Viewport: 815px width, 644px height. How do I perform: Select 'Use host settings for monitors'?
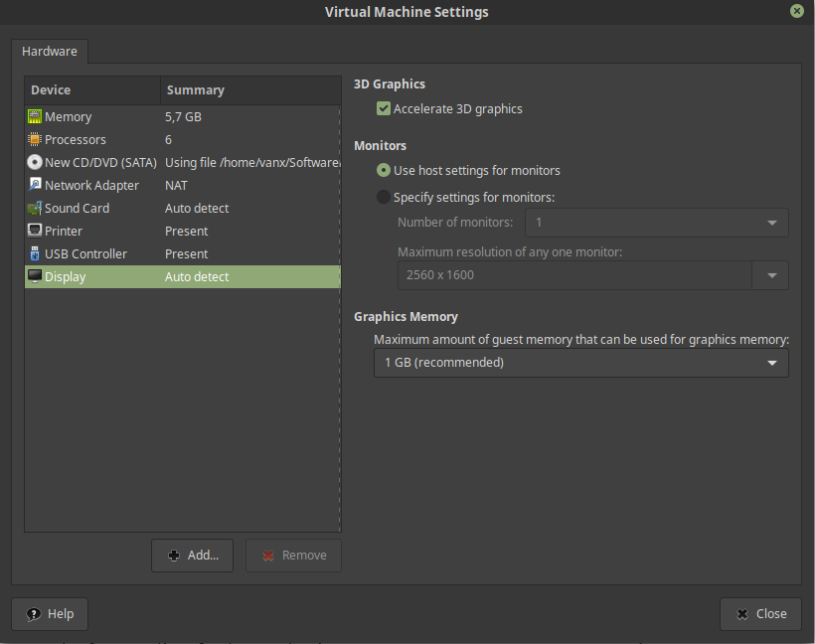click(383, 171)
